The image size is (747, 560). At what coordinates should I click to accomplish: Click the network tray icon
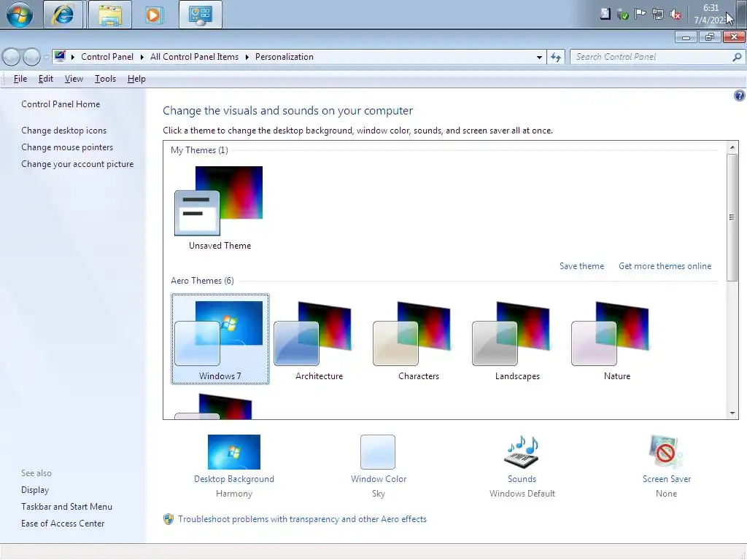click(657, 15)
